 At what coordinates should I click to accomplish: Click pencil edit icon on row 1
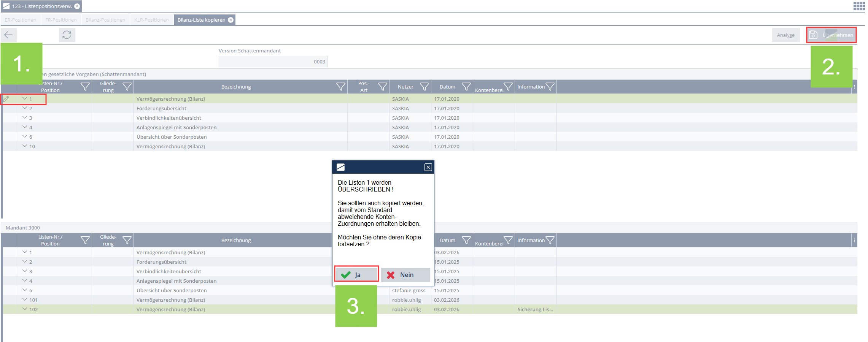pyautogui.click(x=6, y=99)
